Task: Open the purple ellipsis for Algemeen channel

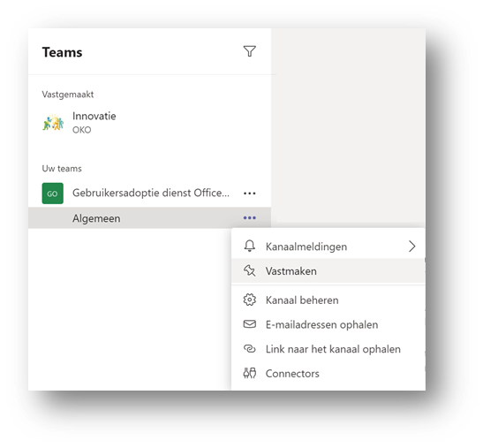Action: (x=249, y=218)
